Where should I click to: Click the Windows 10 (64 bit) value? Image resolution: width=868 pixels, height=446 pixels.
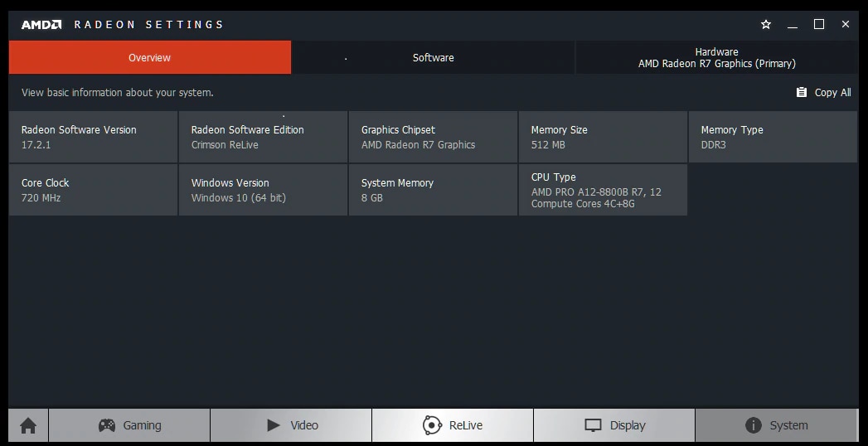click(x=239, y=197)
